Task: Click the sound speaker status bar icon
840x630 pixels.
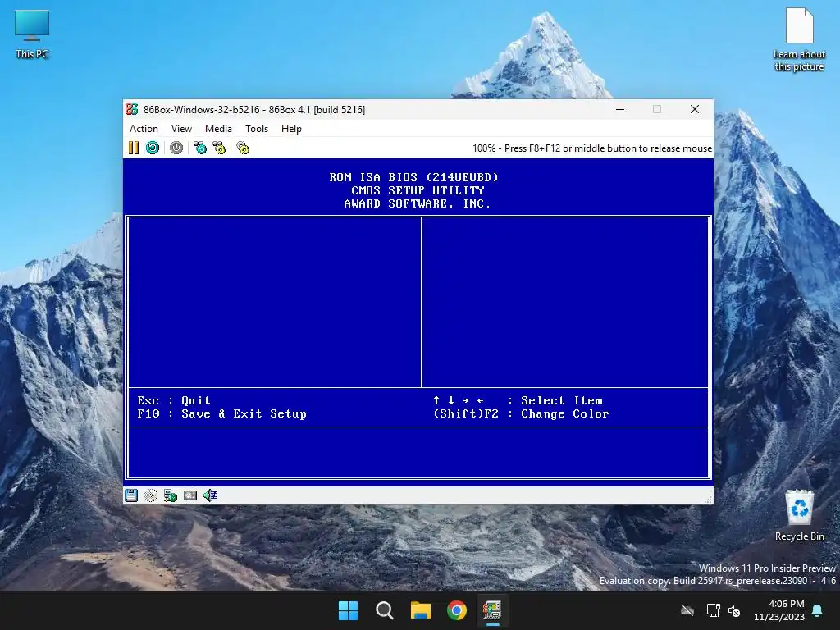Action: 210,495
